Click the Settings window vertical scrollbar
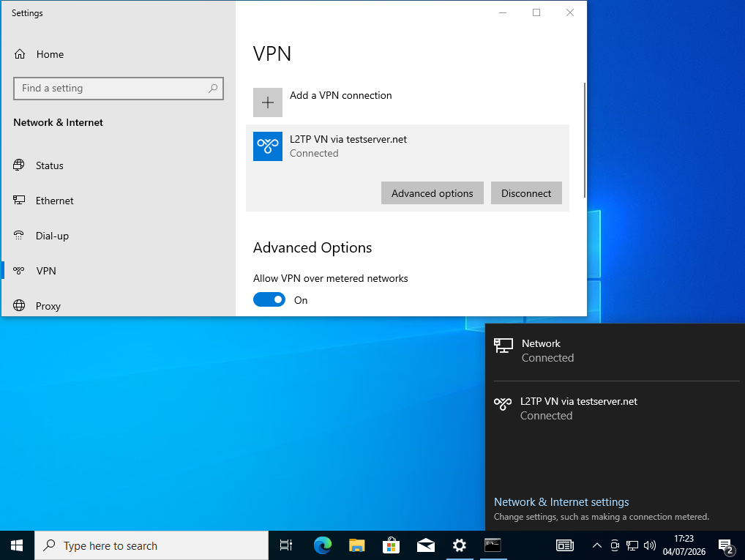The image size is (745, 560). 585,141
